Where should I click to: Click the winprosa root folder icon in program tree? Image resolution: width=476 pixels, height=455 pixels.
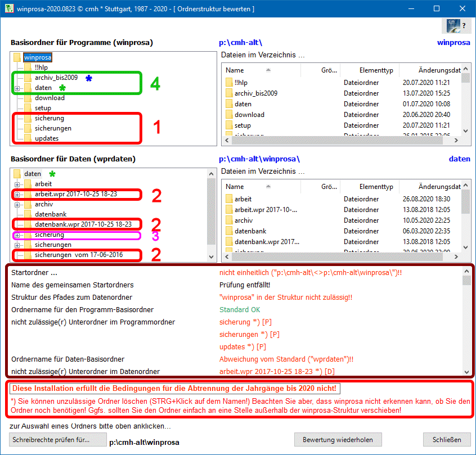click(x=17, y=57)
